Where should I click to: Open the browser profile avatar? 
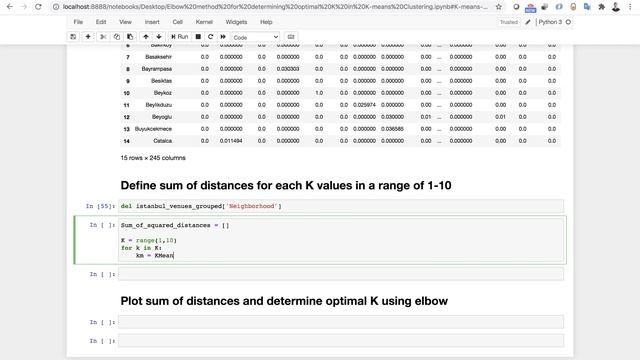[616, 7]
